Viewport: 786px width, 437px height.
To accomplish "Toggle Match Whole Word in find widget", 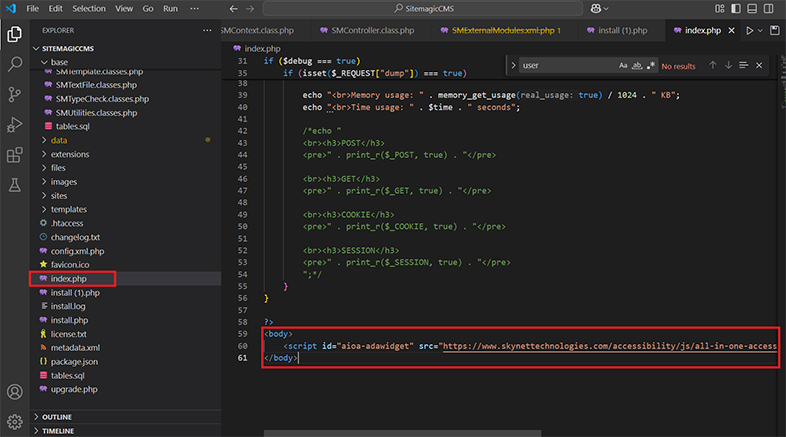I will click(x=636, y=66).
